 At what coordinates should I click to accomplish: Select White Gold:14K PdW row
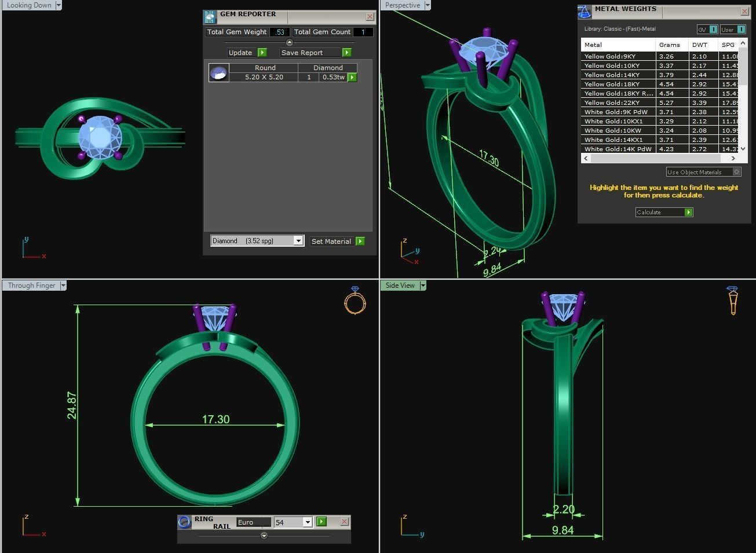[660, 149]
